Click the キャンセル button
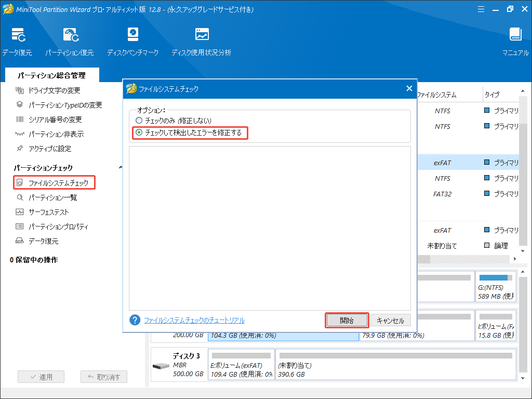 pos(391,320)
